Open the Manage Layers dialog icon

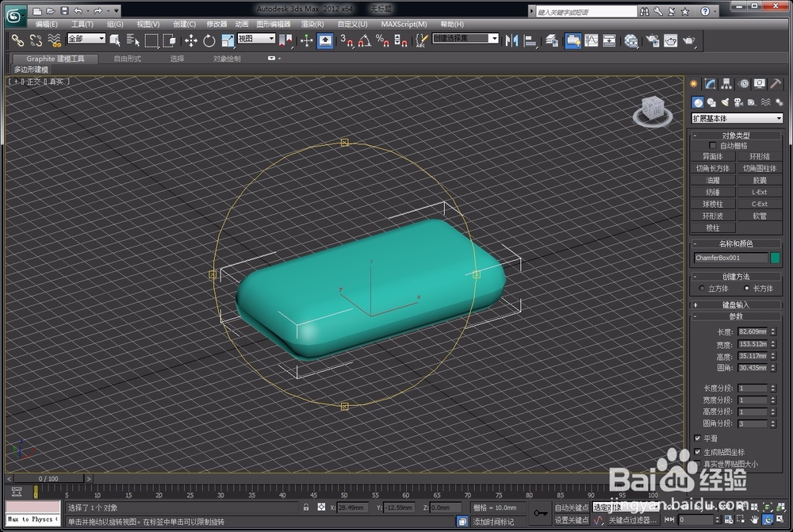551,40
